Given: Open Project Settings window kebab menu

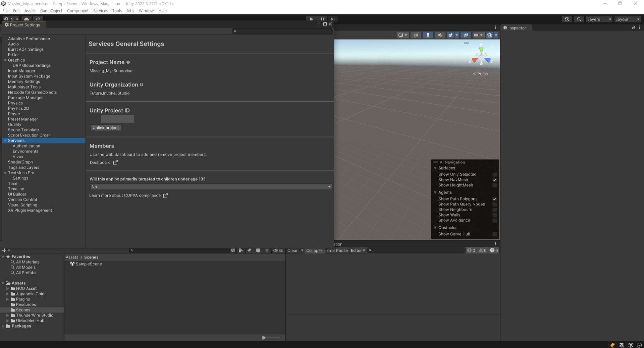Looking at the screenshot, I should [x=319, y=24].
